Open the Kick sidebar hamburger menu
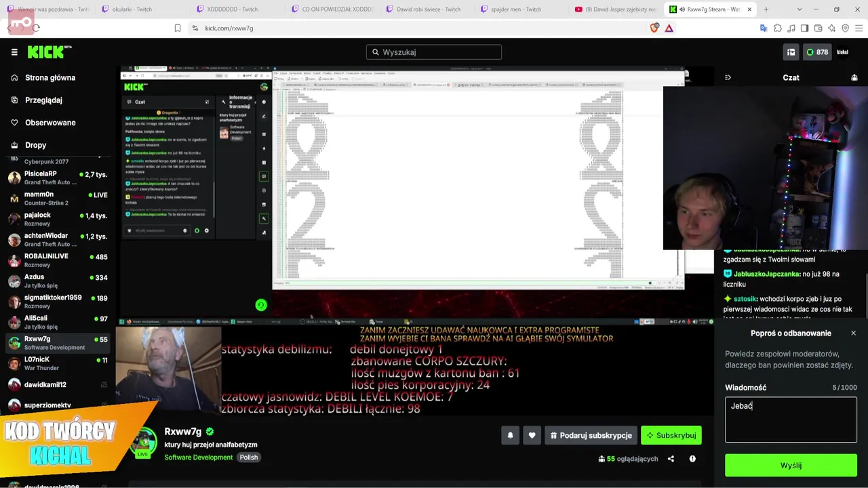The image size is (868, 488). pos(14,52)
